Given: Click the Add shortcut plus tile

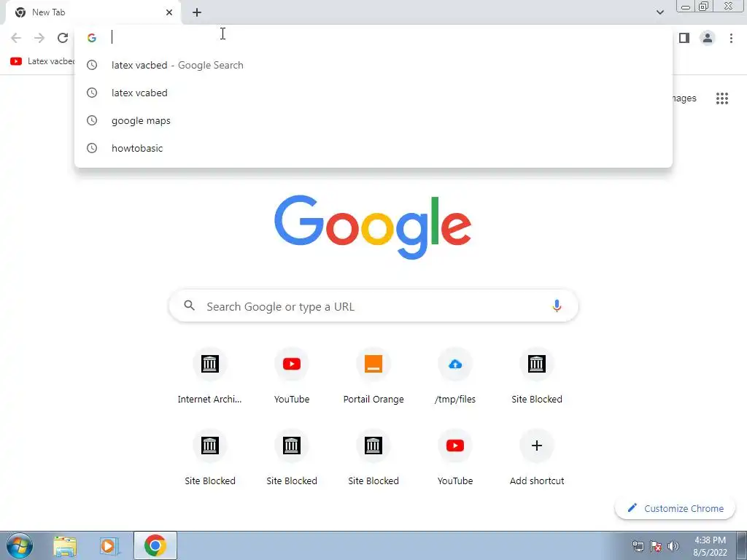Looking at the screenshot, I should click(x=537, y=458).
